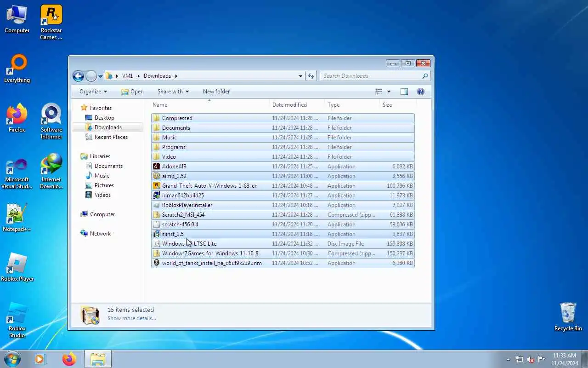Select Videos library in navigation pane

[x=102, y=195]
